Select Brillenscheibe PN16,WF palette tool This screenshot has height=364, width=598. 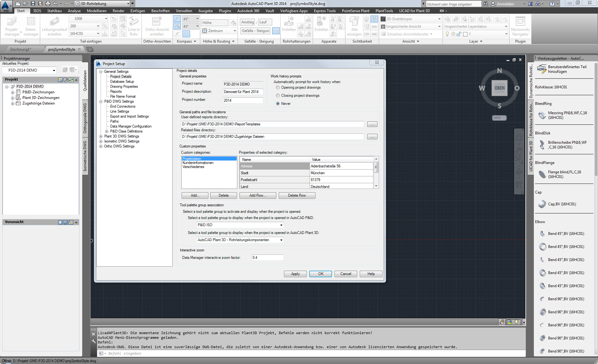542,145
